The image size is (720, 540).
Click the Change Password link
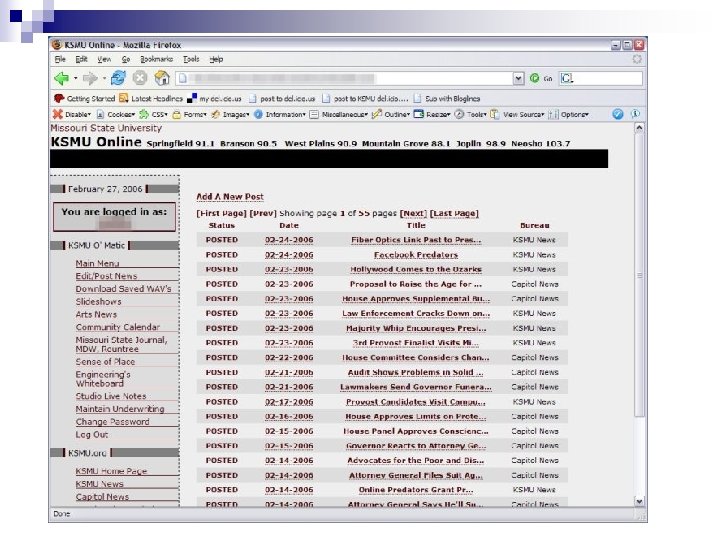coord(112,422)
